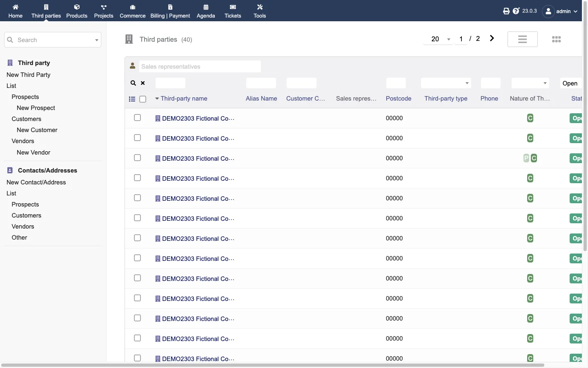Click New Third Party link in sidebar
This screenshot has height=368, width=588.
(29, 75)
